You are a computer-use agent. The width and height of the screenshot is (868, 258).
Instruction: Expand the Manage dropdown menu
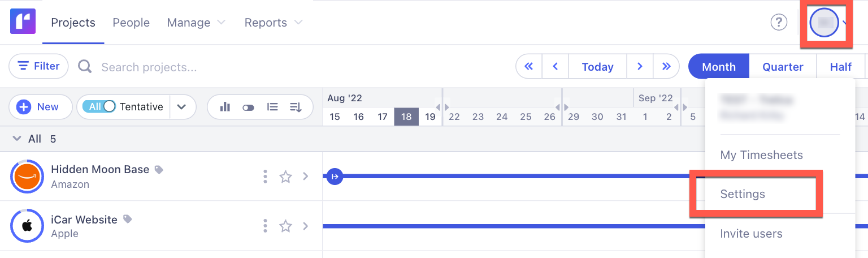pos(196,23)
